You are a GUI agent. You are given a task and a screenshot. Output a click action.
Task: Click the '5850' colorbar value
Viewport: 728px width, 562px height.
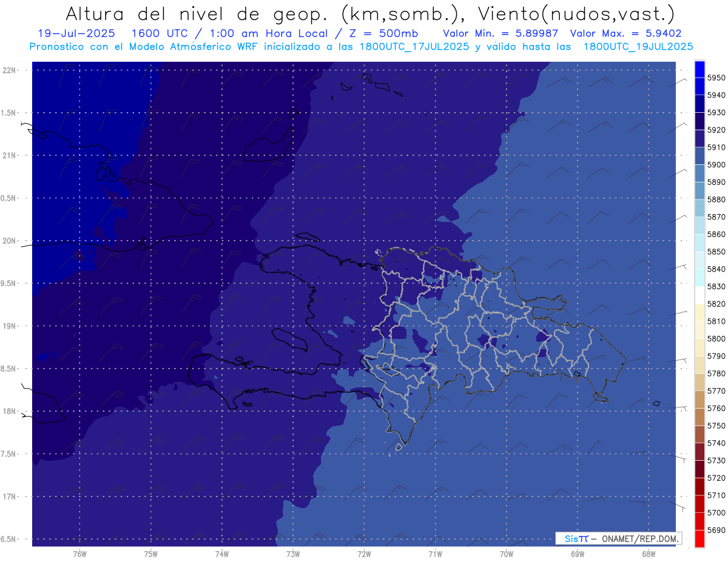click(x=716, y=252)
